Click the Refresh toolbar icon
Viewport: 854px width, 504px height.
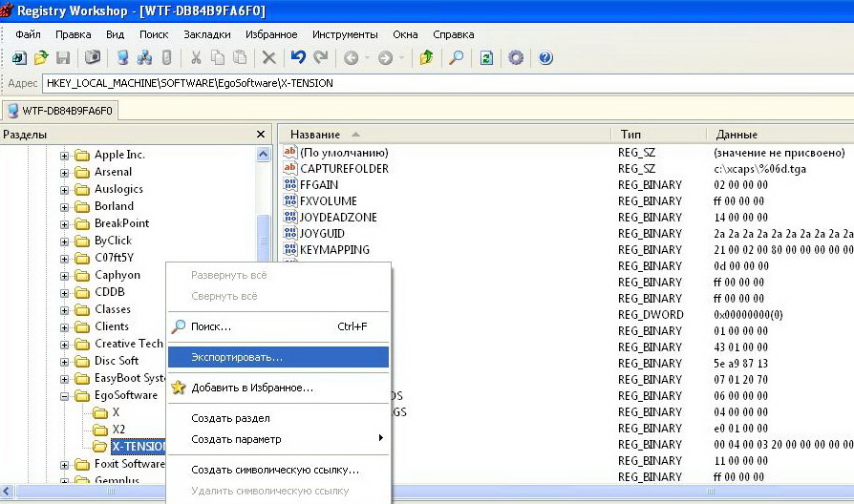tap(486, 58)
